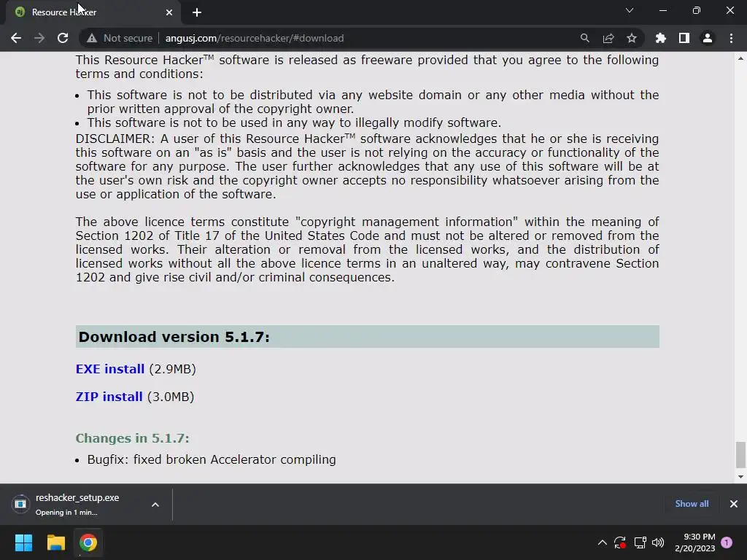Toggle the Chrome side panel
Image resolution: width=747 pixels, height=560 pixels.
[684, 38]
